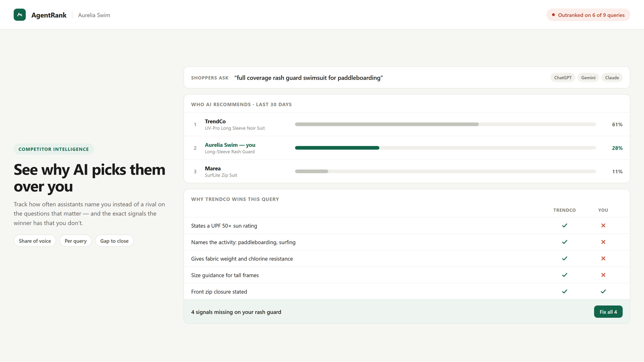
Task: Click 4 signals missing on your rash guard
Action: [x=236, y=312]
